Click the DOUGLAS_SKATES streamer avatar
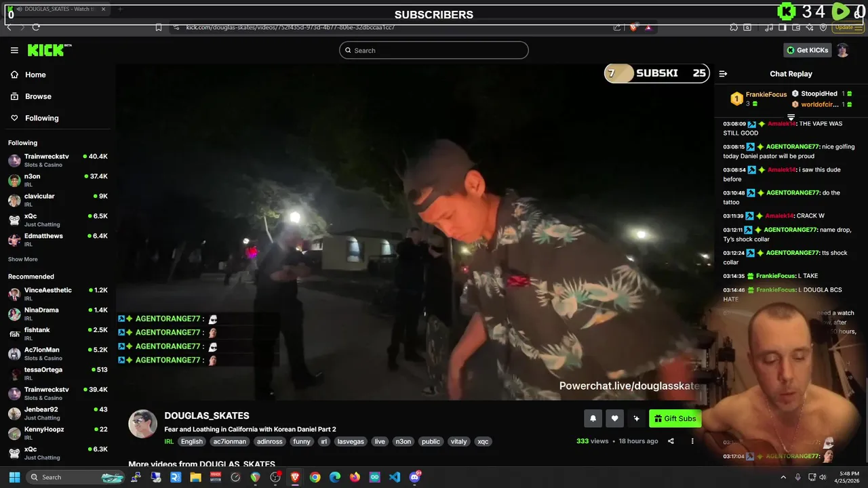Image resolution: width=868 pixels, height=488 pixels. coord(142,424)
